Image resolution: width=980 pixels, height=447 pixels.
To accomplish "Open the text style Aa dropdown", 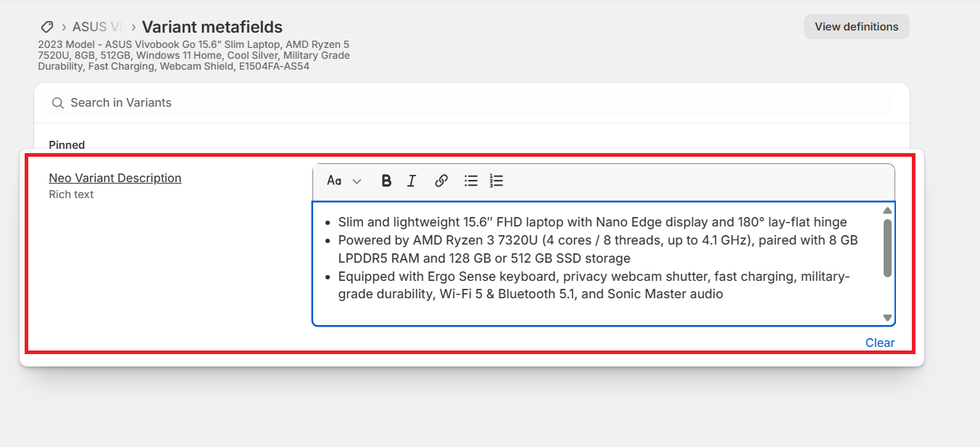I will 344,181.
